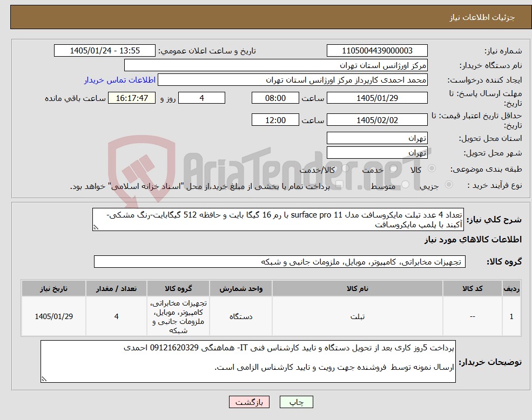Click the remaining days field showing 4
Screen dimensions: 532x420
coord(201,98)
